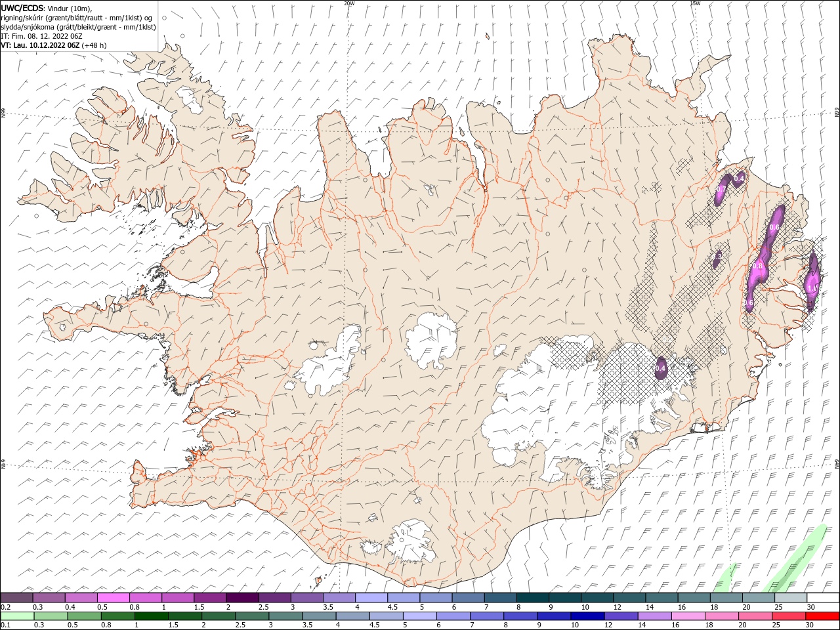The width and height of the screenshot is (840, 630).
Task: Select snow legend swatch between 20 and 25
Action: click(758, 597)
